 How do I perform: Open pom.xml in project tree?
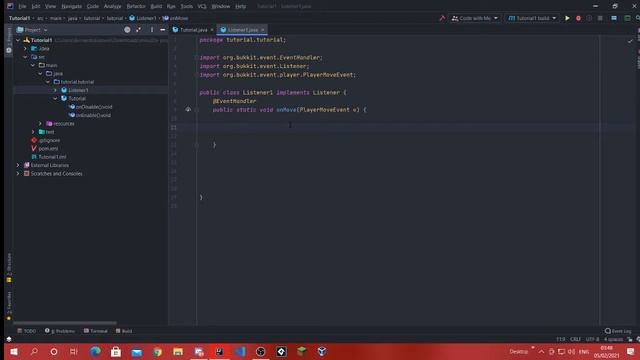click(45, 149)
